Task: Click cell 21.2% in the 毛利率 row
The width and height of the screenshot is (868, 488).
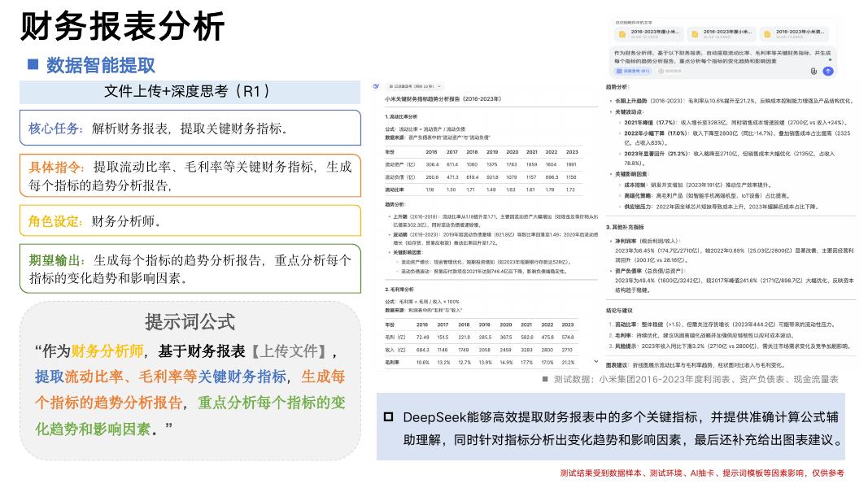Action: (x=568, y=363)
